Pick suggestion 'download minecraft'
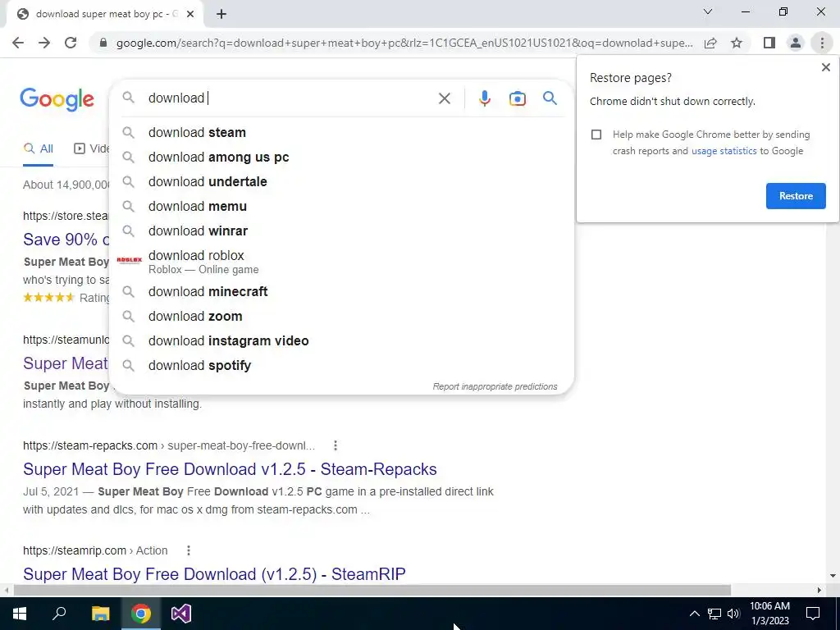 pyautogui.click(x=341, y=291)
